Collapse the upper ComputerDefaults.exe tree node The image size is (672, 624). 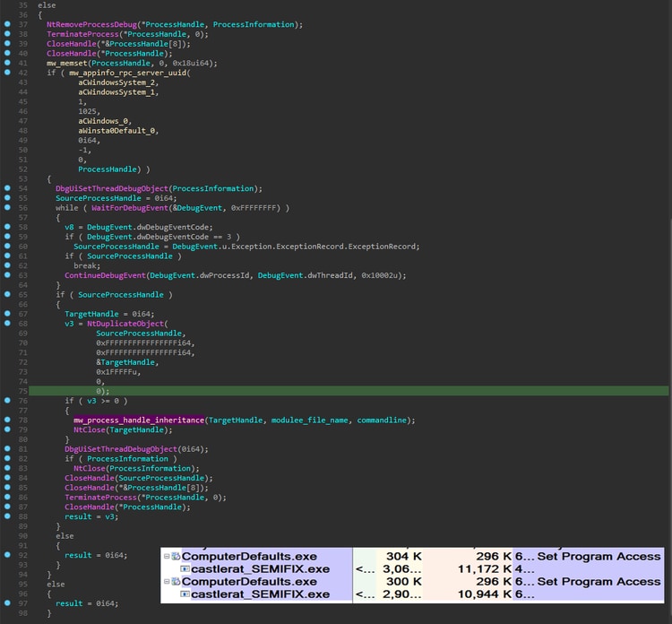coord(166,557)
